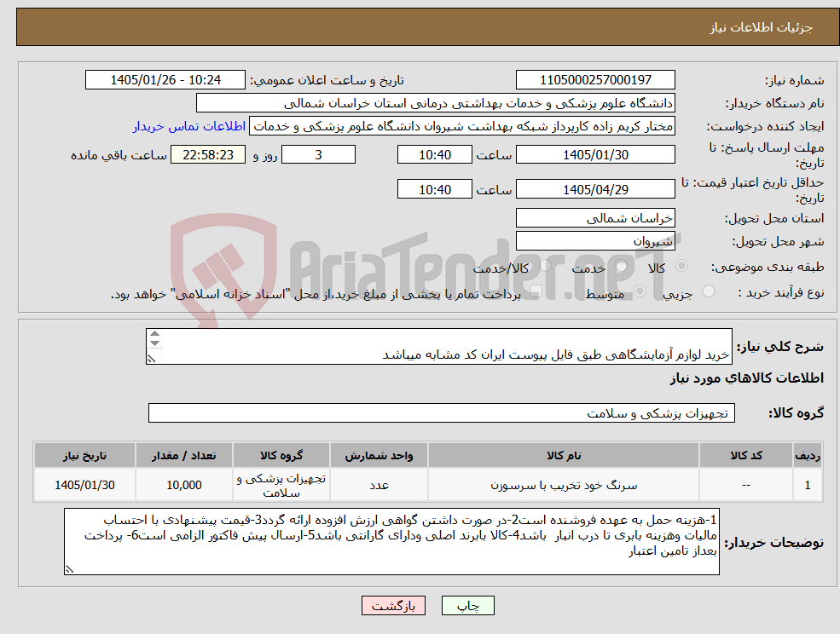Screen dimensions: 840x634
Task: Click the گروه کالا column header
Action: click(x=281, y=456)
